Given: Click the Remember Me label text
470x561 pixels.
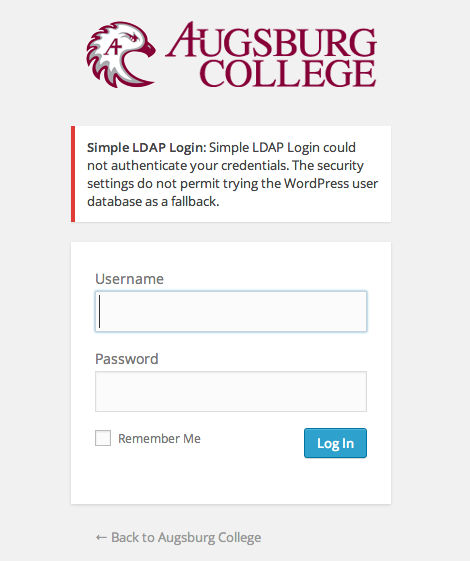Looking at the screenshot, I should 160,438.
